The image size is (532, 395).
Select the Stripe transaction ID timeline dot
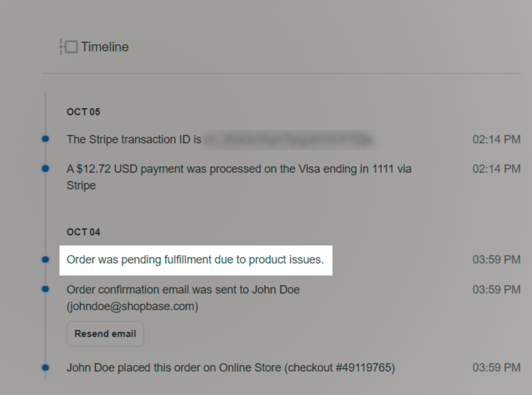(x=45, y=139)
